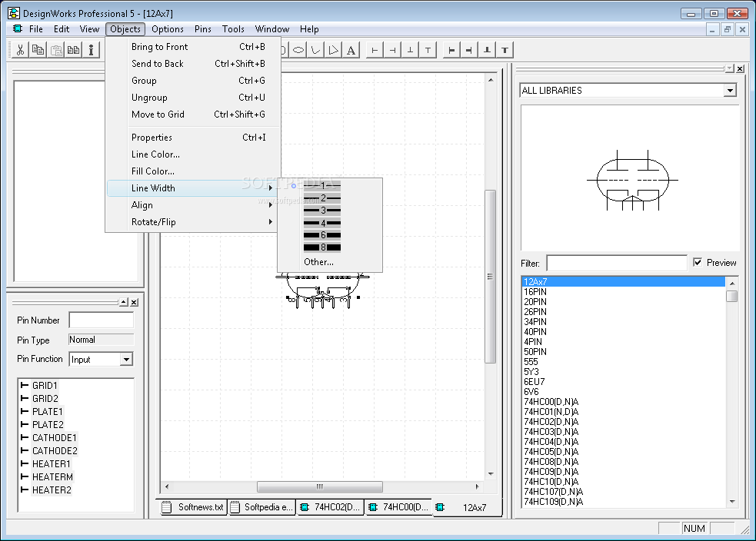The image size is (756, 541).
Task: Set line width to 8
Action: (x=322, y=247)
